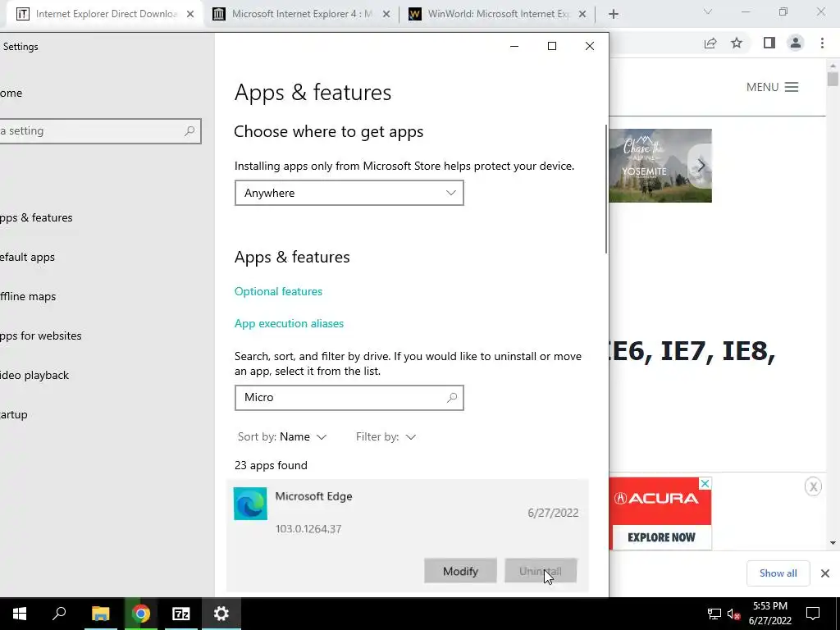Switch to Chrome in the taskbar
The height and width of the screenshot is (630, 840).
tap(141, 614)
